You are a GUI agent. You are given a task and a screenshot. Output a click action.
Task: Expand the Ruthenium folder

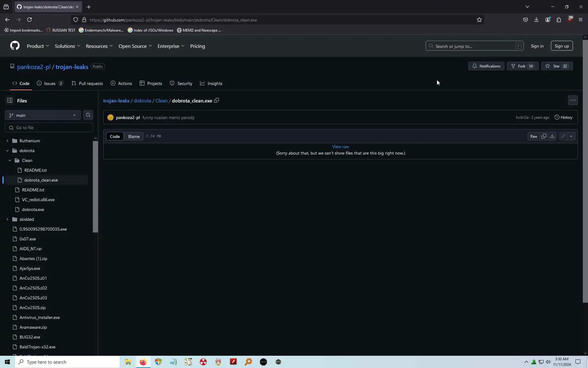point(7,141)
